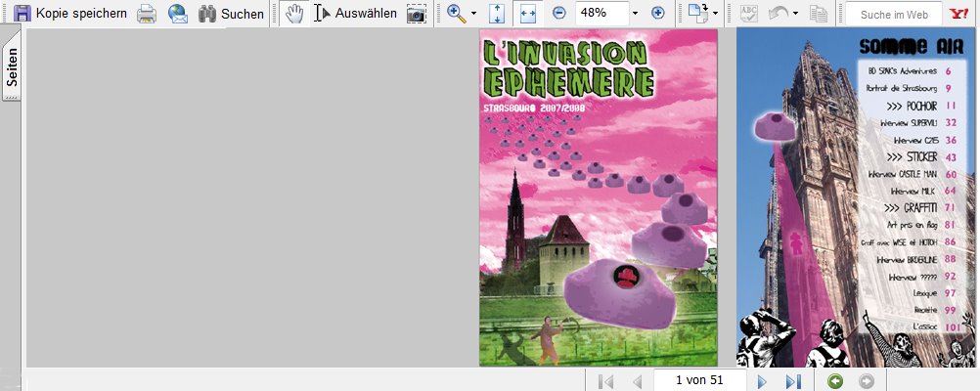
Task: Click L'invasion Ephemere cover page
Action: (x=599, y=197)
